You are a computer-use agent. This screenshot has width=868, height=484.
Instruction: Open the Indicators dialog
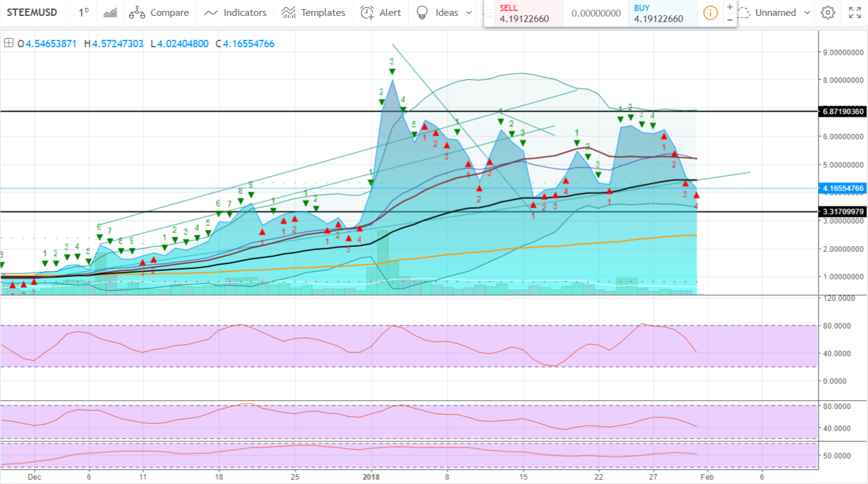coord(235,12)
